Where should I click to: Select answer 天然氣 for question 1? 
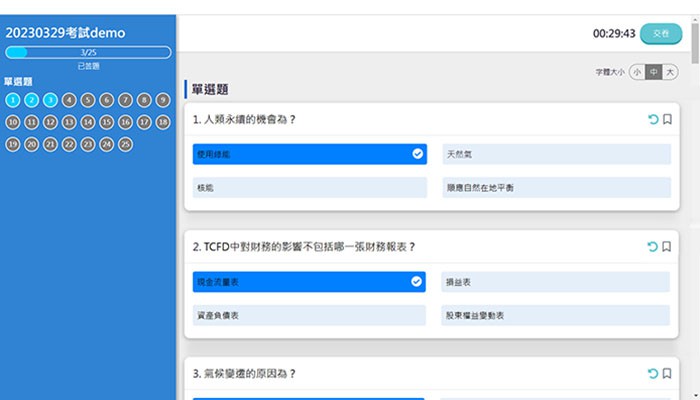[556, 154]
